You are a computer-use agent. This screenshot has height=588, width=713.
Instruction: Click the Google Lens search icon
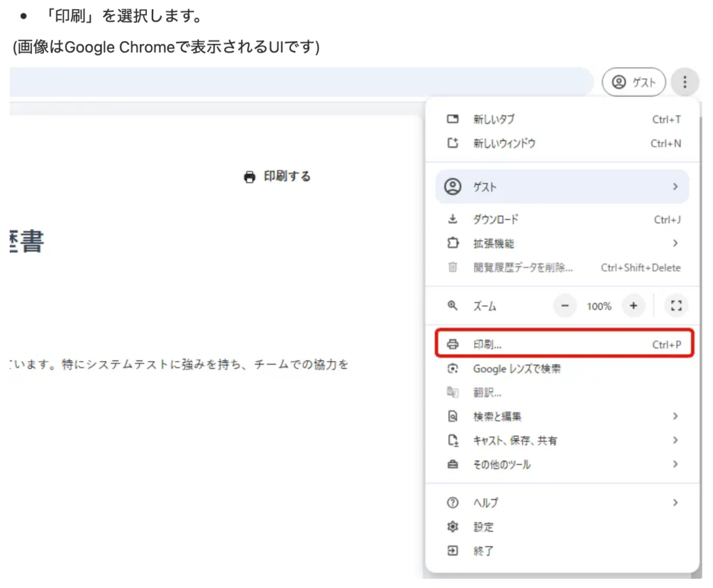[453, 369]
